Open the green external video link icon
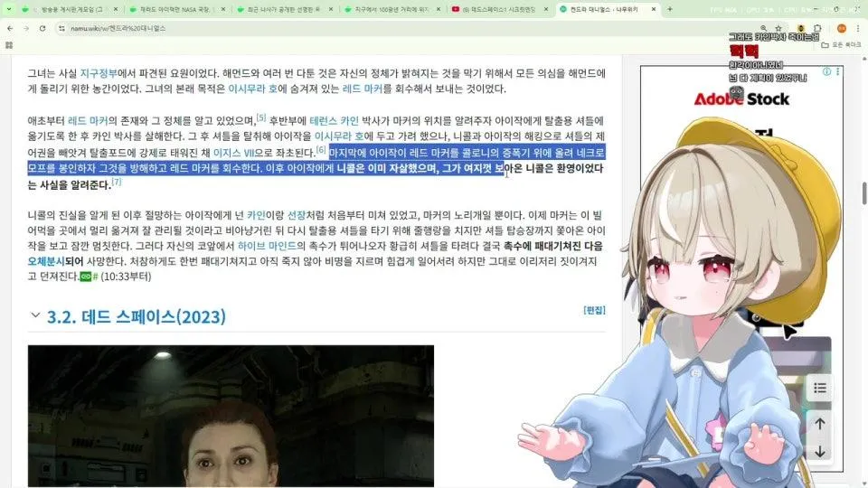 (x=86, y=277)
